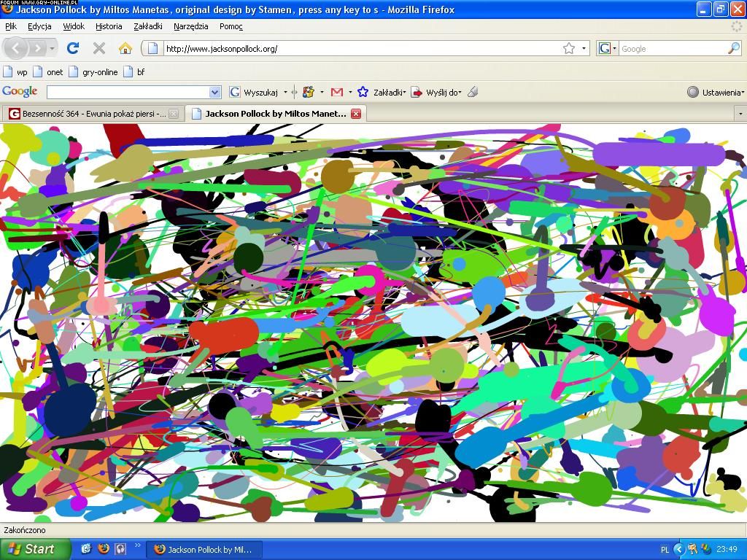The width and height of the screenshot is (747, 560).
Task: Open the back/forward history dropdown arrow
Action: coord(52,48)
